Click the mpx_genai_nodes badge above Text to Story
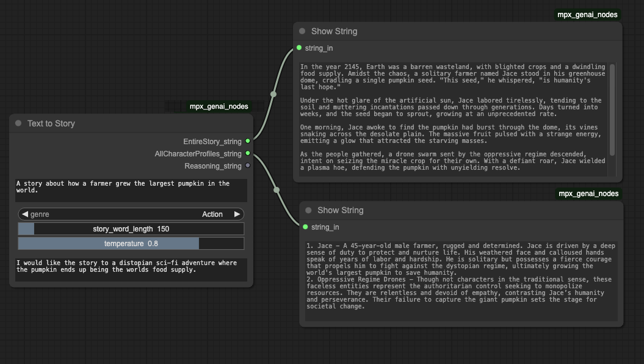The width and height of the screenshot is (644, 364). (x=219, y=106)
